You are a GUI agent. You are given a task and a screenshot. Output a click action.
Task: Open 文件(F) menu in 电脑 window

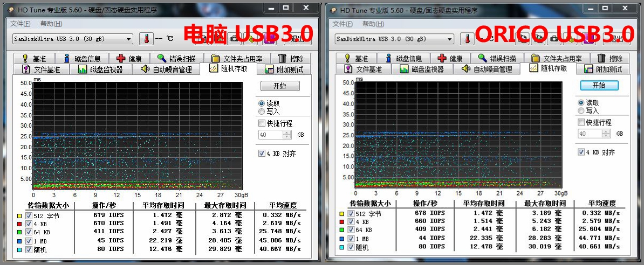point(20,24)
